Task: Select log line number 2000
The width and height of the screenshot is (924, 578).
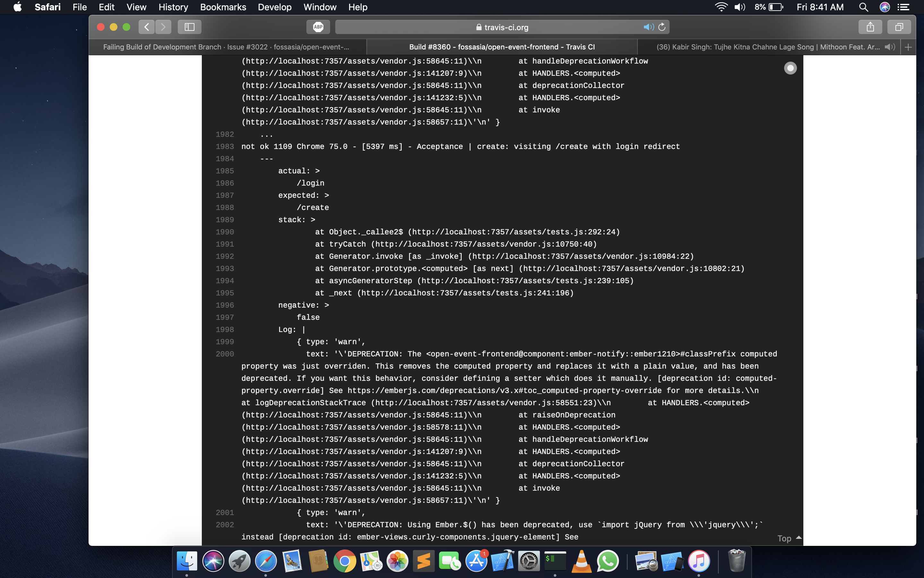Action: pyautogui.click(x=225, y=354)
